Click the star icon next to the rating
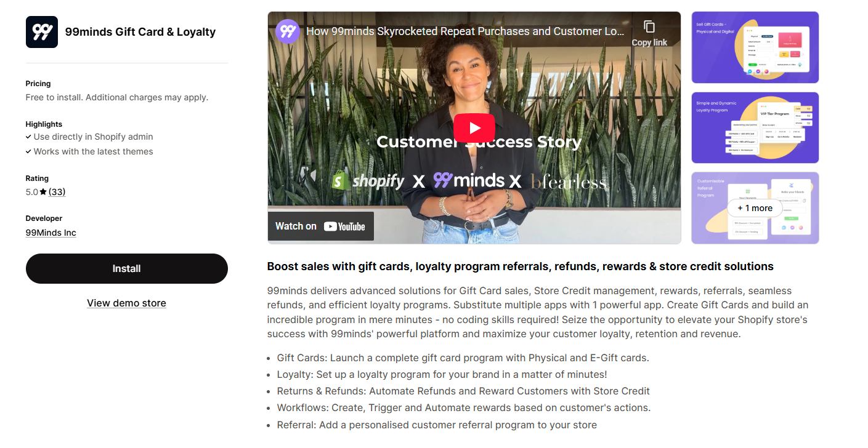 click(44, 191)
